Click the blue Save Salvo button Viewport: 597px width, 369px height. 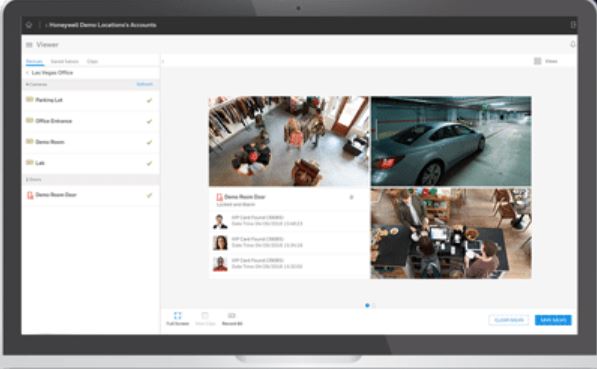(553, 320)
